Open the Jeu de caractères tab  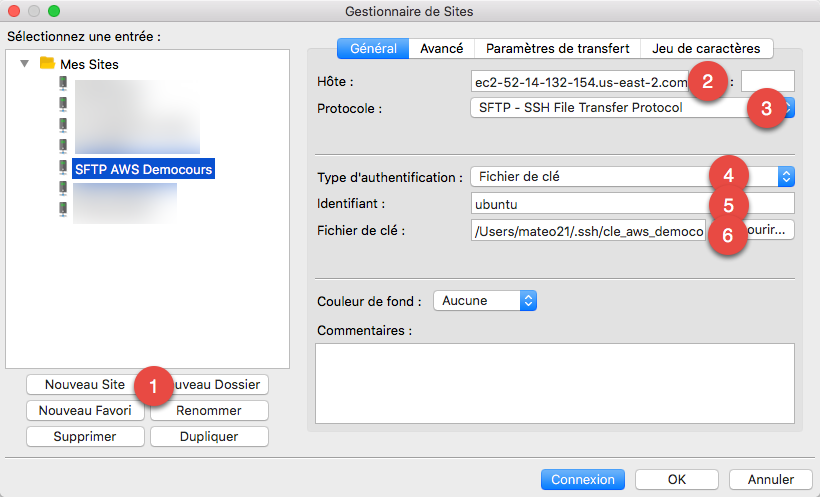tap(706, 48)
